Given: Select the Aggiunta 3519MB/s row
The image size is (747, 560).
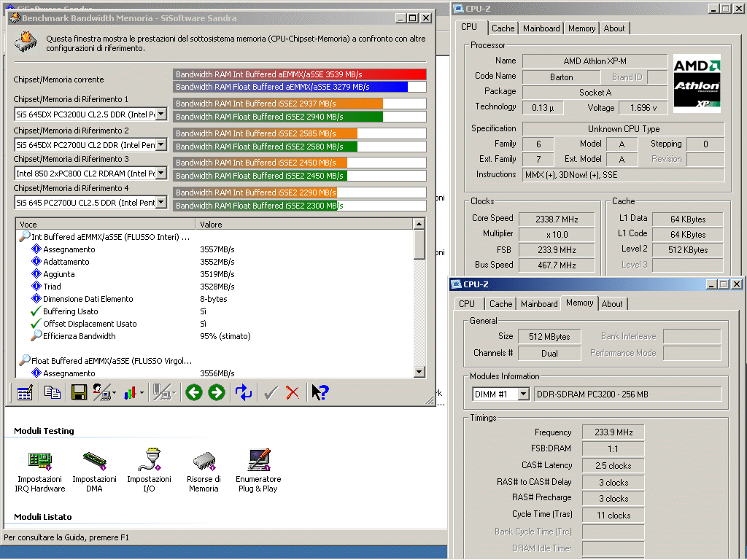Looking at the screenshot, I should 214,274.
